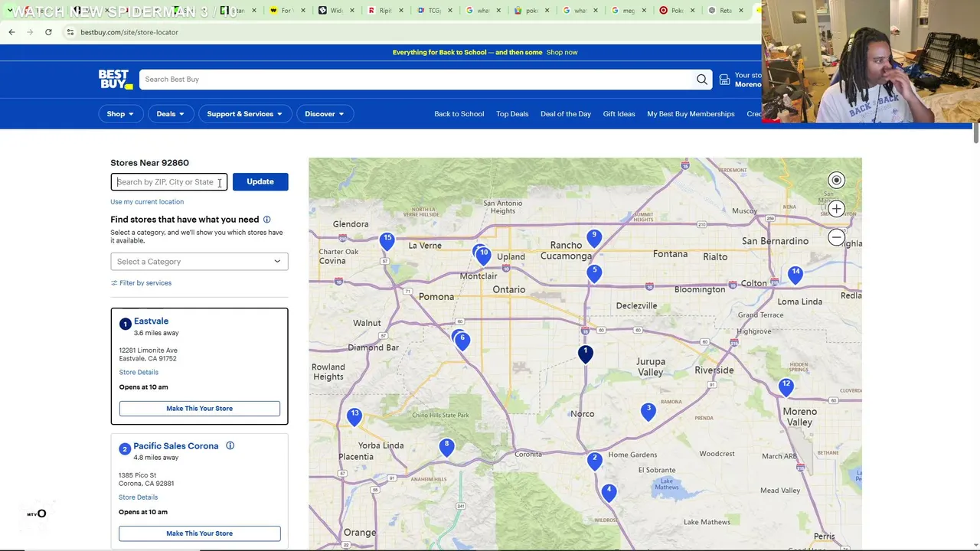Open Filter by services

click(x=141, y=283)
